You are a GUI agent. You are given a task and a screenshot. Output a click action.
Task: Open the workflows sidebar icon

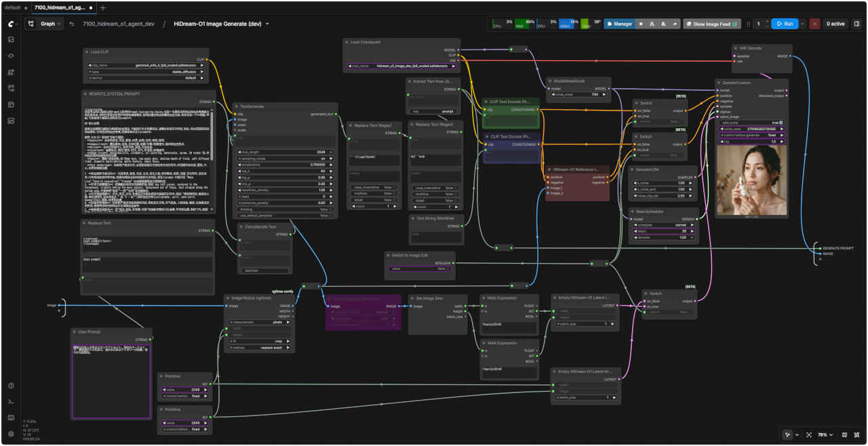point(11,88)
